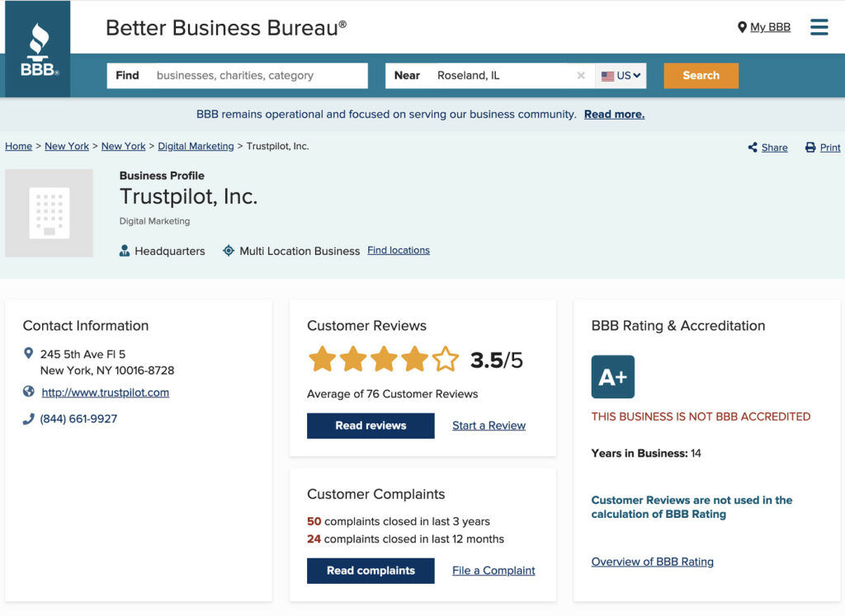Screen dimensions: 845x616
Task: Click the globe icon by website link
Action: point(29,392)
